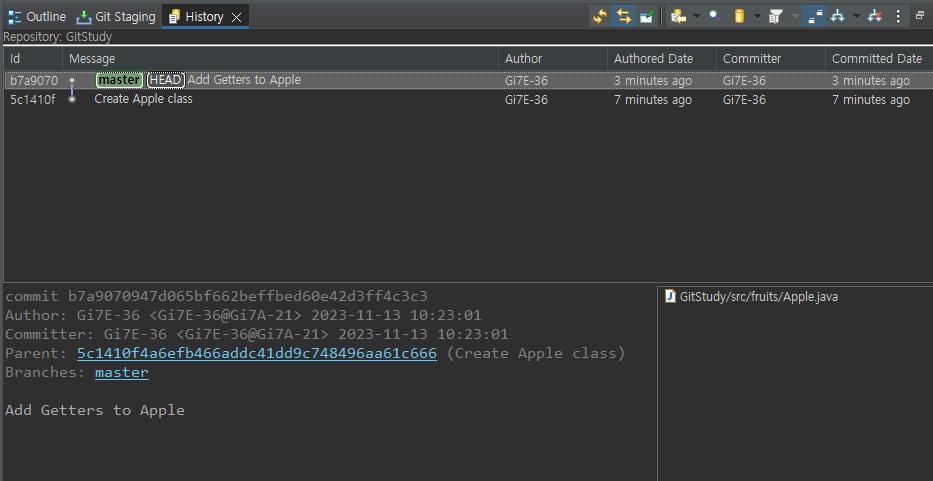Click the show all branches icon
The width and height of the screenshot is (933, 481).
(838, 17)
